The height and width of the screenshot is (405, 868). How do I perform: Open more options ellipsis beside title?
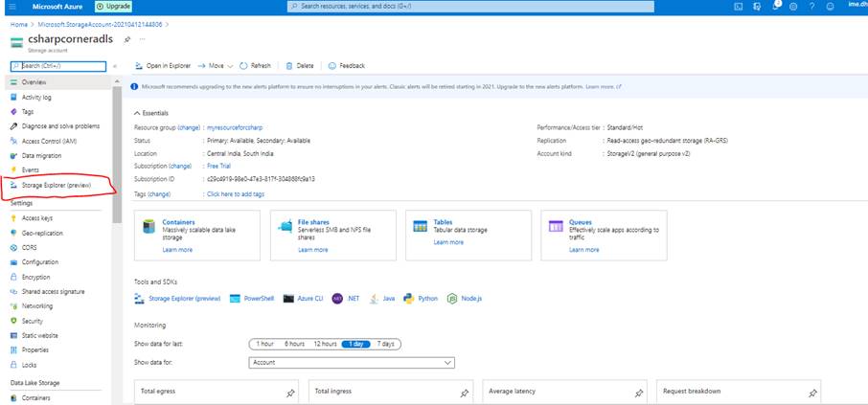(x=142, y=39)
